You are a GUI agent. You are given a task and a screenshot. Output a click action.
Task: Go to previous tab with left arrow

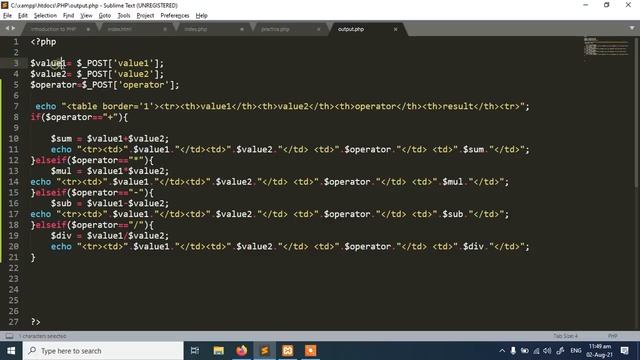coord(7,28)
